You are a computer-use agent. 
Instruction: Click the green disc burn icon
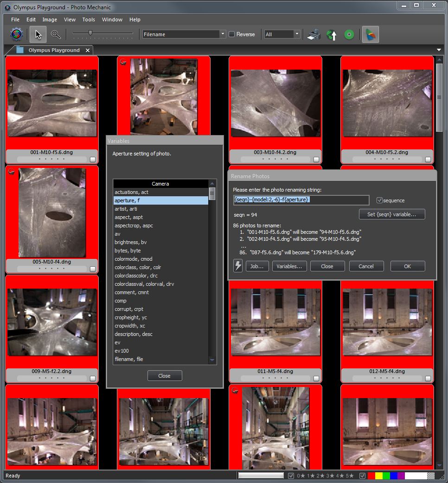pos(349,34)
